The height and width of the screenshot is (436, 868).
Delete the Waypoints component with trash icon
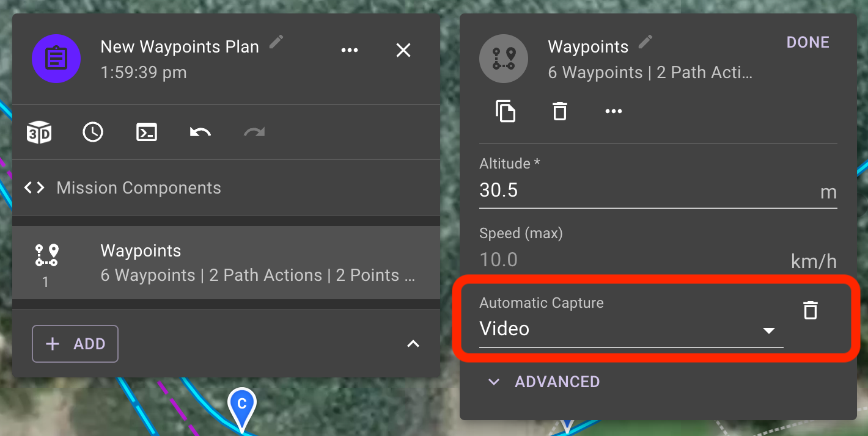click(559, 111)
